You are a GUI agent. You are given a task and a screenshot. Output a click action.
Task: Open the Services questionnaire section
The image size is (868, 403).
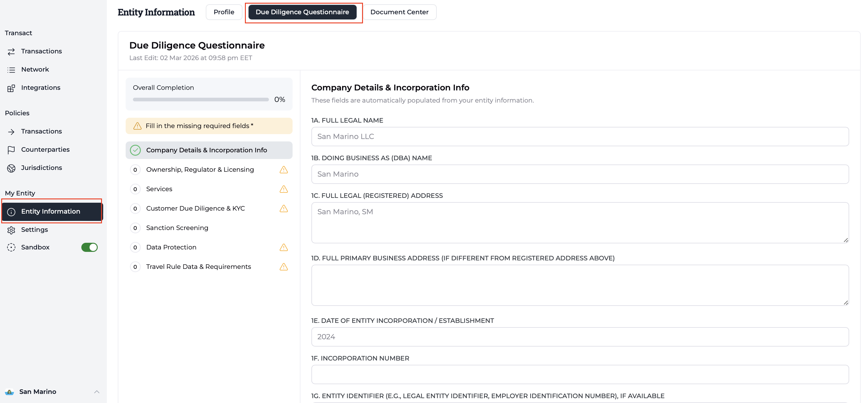click(x=209, y=189)
